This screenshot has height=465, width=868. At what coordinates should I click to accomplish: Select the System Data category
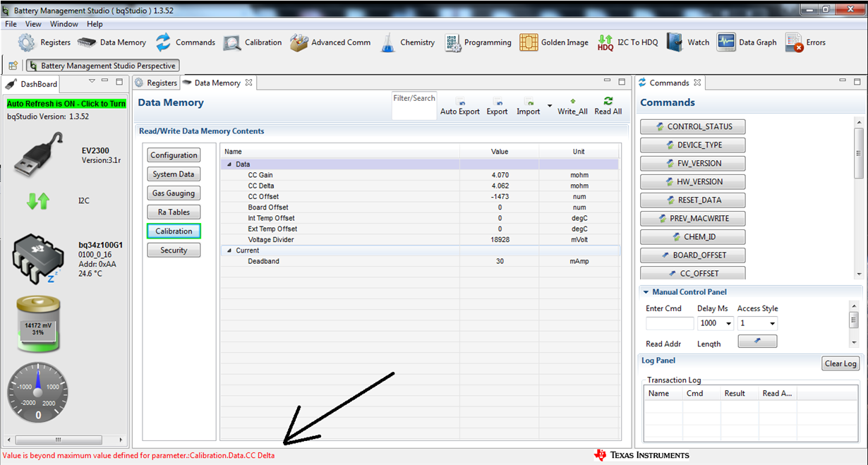[174, 174]
